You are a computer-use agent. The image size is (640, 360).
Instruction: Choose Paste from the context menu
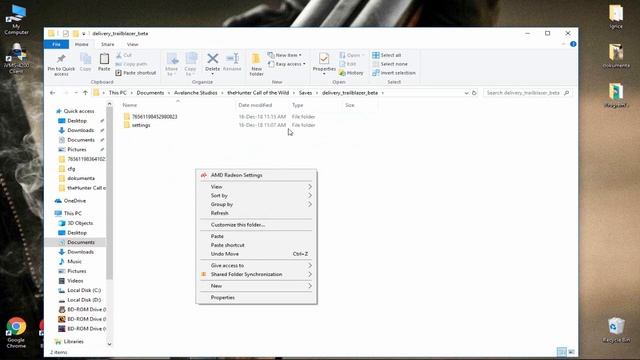(256, 236)
